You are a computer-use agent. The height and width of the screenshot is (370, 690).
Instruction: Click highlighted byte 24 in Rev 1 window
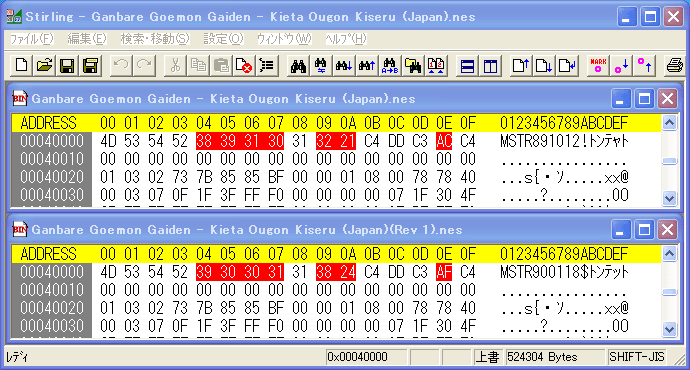point(348,272)
